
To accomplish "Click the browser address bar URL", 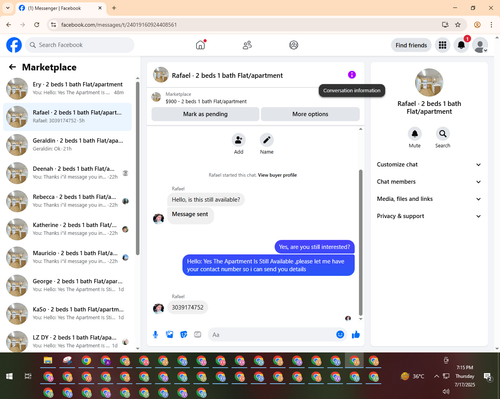I will click(x=119, y=25).
